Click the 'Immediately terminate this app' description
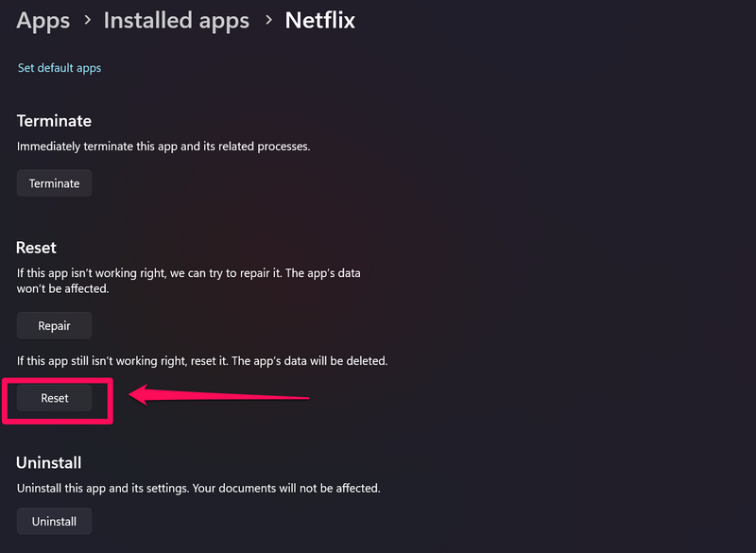 [x=163, y=147]
